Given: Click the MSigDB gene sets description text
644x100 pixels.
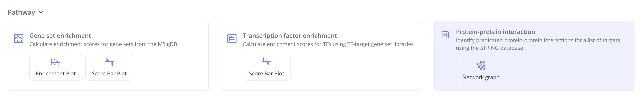Looking at the screenshot, I should click(x=103, y=44).
